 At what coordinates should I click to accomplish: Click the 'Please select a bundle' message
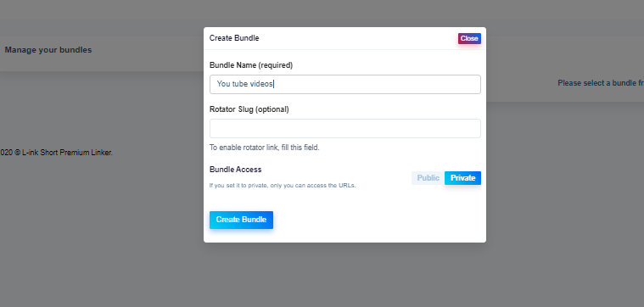pos(601,83)
